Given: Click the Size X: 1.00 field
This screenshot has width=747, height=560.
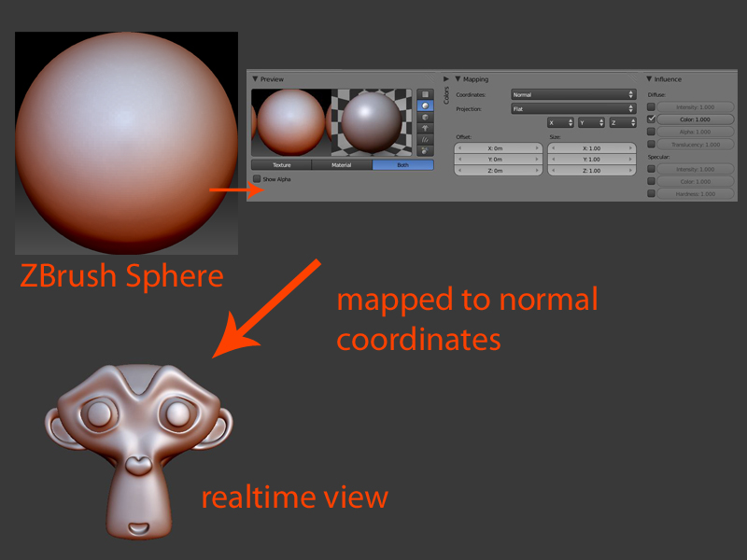Looking at the screenshot, I should pos(592,148).
